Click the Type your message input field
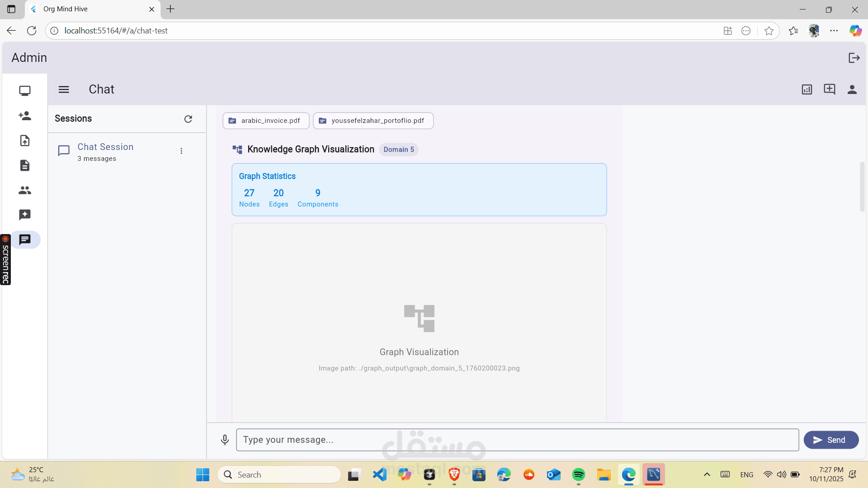This screenshot has width=868, height=488. (517, 440)
